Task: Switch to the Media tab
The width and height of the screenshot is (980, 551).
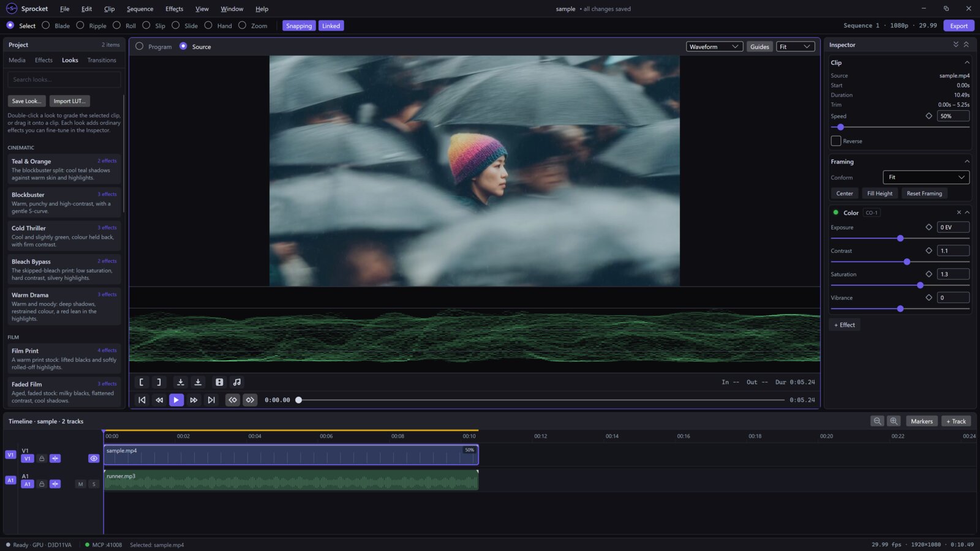Action: coord(17,60)
